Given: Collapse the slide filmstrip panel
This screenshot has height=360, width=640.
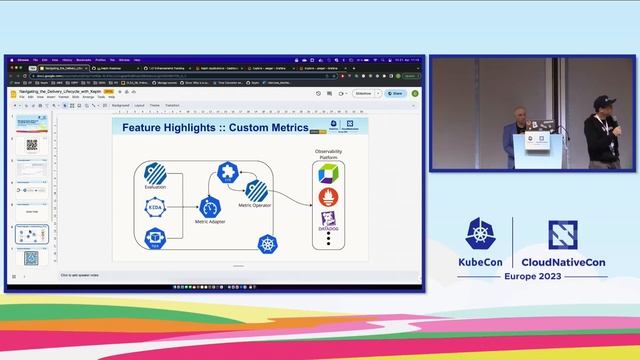Looking at the screenshot, I should [24, 276].
